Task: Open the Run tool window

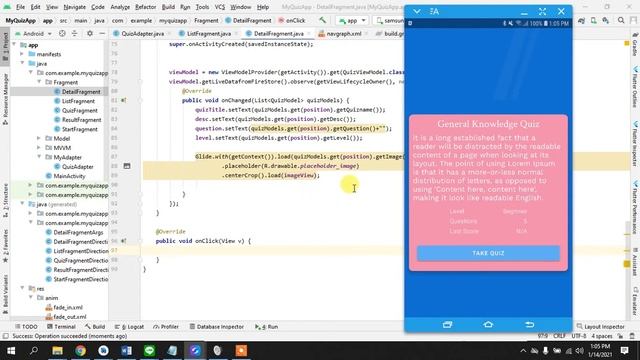Action: click(266, 327)
